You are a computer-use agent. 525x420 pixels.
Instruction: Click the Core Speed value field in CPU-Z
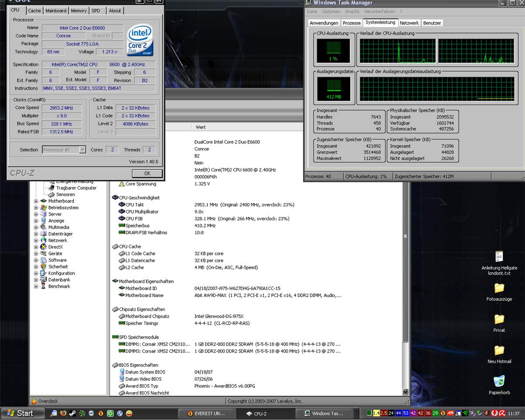pyautogui.click(x=61, y=108)
